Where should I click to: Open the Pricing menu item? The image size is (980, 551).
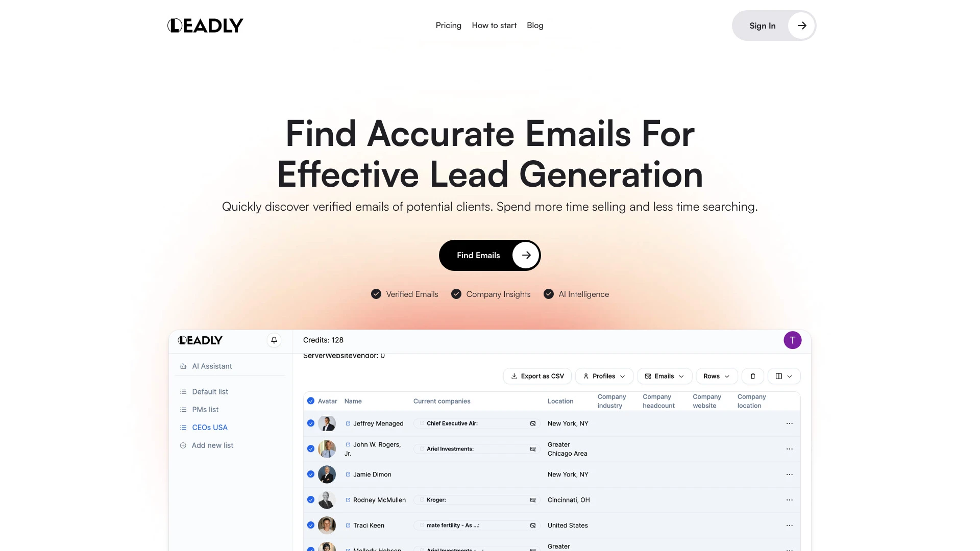pyautogui.click(x=448, y=26)
